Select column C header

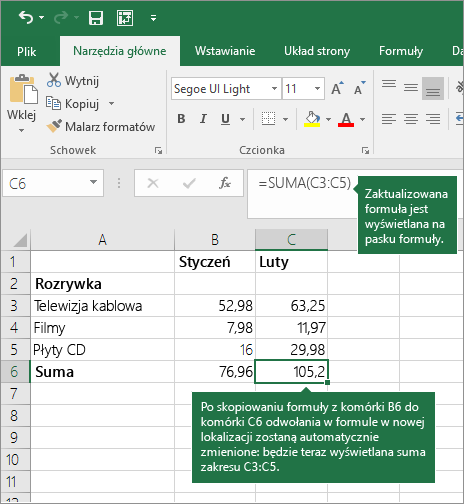tap(292, 240)
